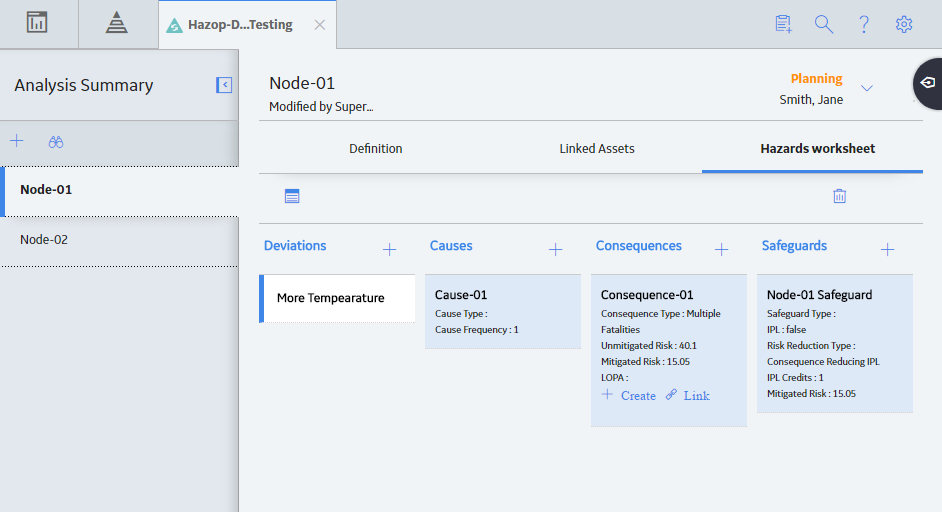Click the Causes column heading
Viewport: 942px width, 512px height.
tap(451, 246)
